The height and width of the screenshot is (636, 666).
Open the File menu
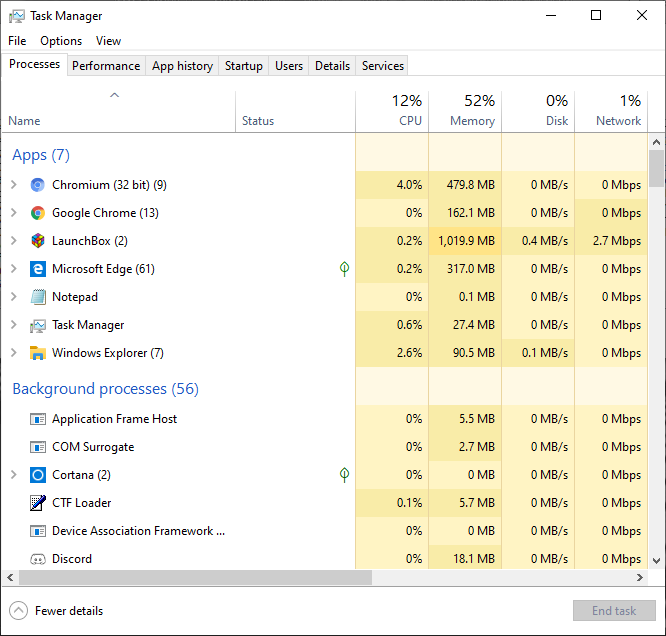17,41
